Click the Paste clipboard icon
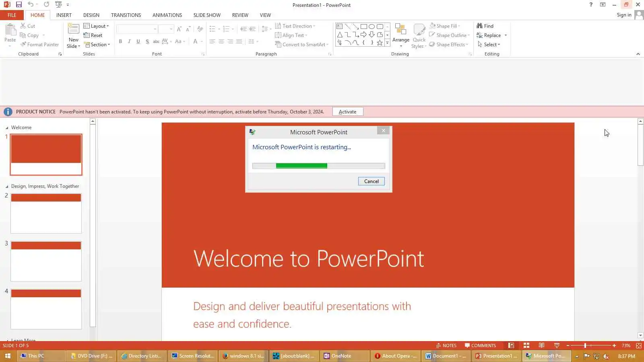Image resolution: width=644 pixels, height=362 pixels. pos(10,30)
